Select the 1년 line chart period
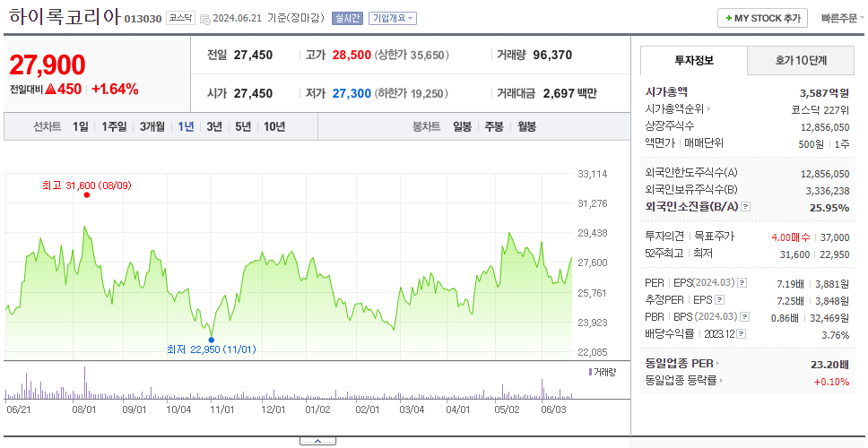The width and height of the screenshot is (868, 448). (x=186, y=126)
